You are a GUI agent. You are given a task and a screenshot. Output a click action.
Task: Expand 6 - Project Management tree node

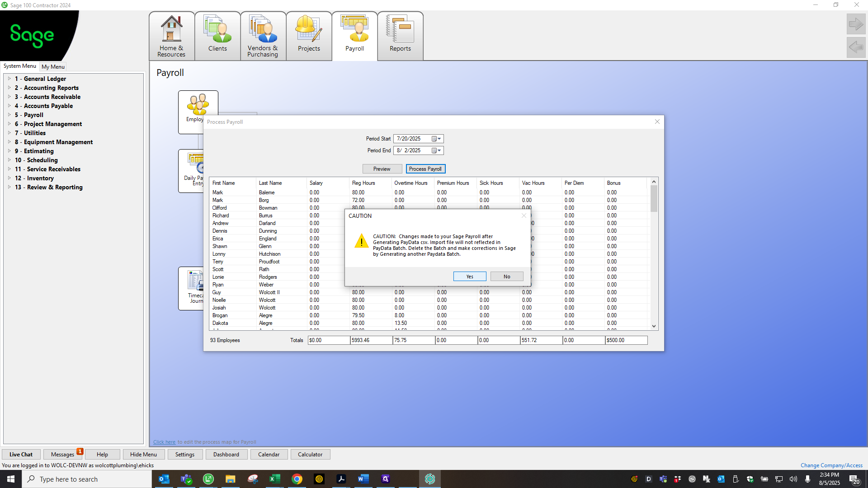[9, 124]
